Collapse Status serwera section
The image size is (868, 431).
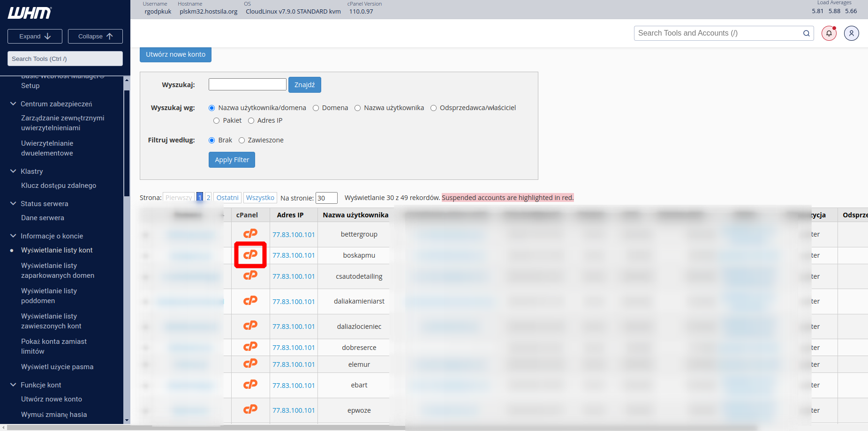pos(13,203)
